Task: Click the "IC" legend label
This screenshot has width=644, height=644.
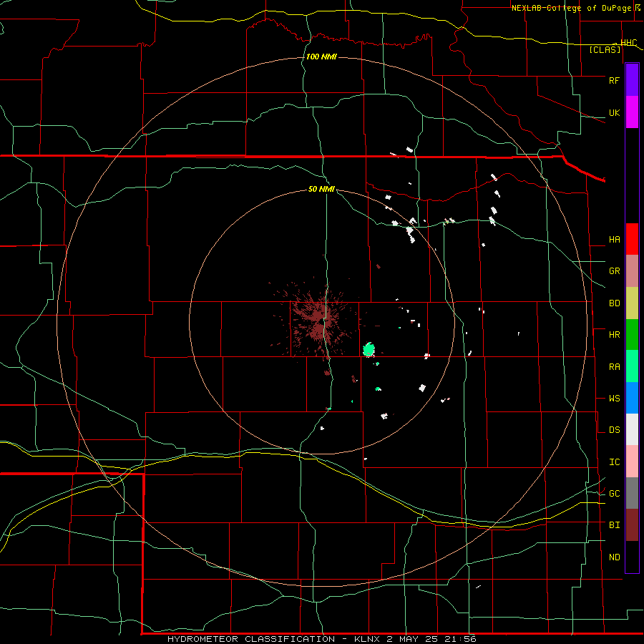Action: [614, 462]
